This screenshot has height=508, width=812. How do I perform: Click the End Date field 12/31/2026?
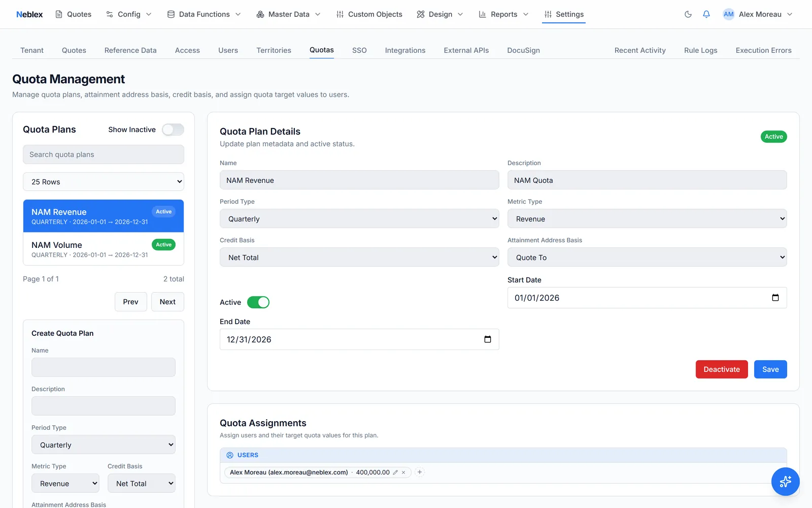(x=359, y=339)
